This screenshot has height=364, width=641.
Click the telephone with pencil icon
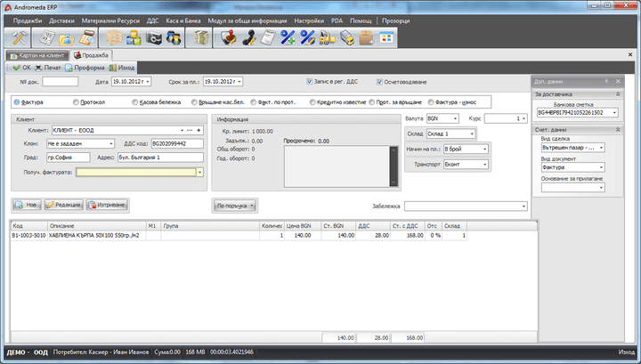point(248,38)
